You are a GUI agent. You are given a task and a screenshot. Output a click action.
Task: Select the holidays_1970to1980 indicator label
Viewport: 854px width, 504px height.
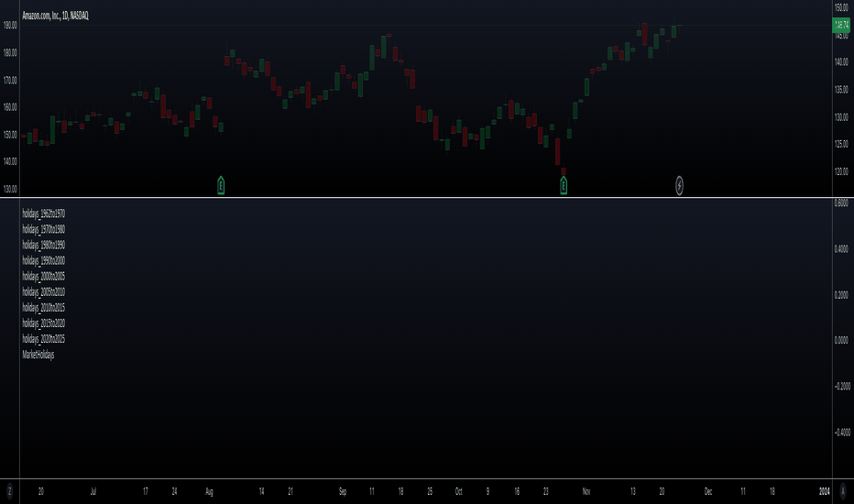[44, 229]
